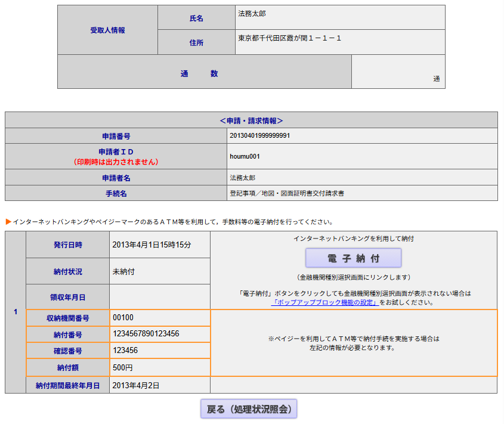Click the red （印刷時は出力されません） note
Screen dimensions: 504x424
coord(116,162)
